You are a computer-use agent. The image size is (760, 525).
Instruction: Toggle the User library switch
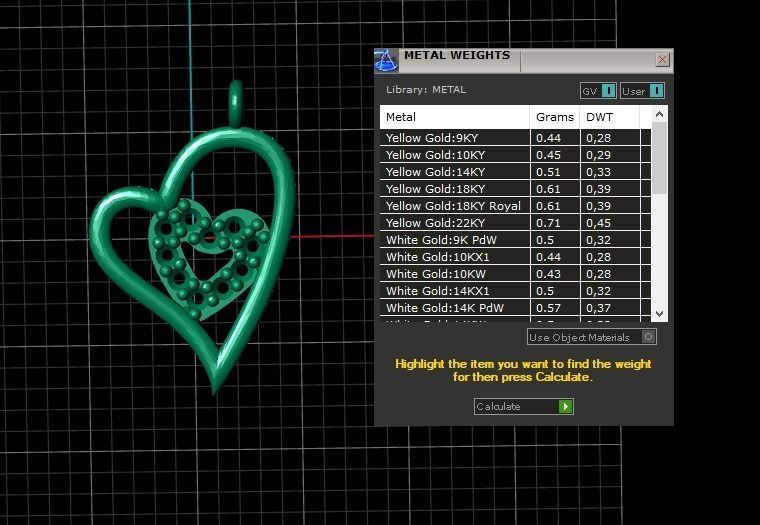[x=642, y=91]
